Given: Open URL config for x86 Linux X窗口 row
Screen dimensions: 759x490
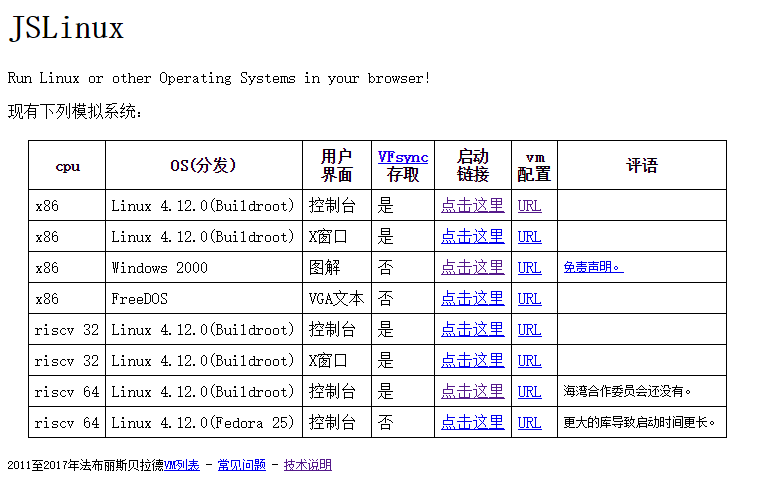Looking at the screenshot, I should point(530,237).
